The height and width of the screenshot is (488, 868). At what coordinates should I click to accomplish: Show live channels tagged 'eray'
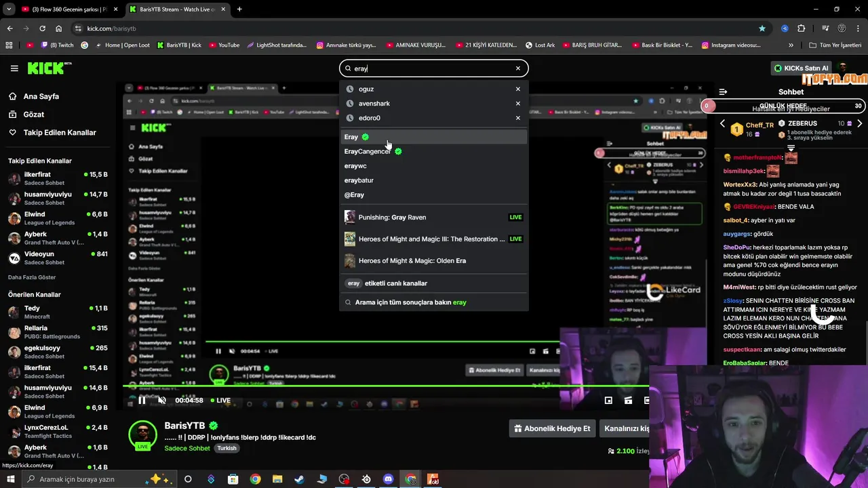pyautogui.click(x=434, y=283)
